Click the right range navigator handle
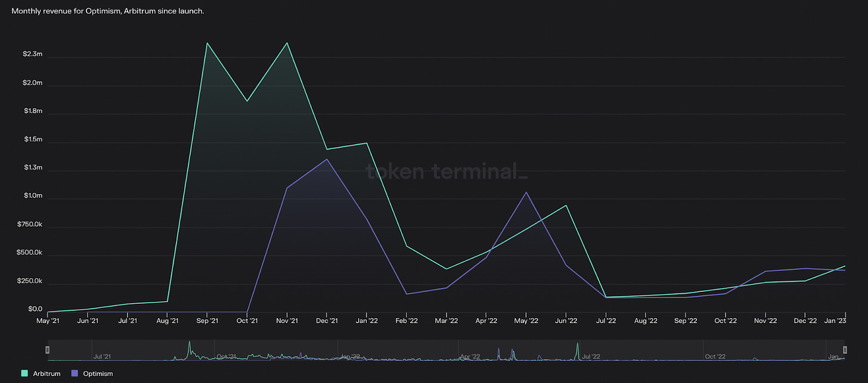 [x=844, y=350]
